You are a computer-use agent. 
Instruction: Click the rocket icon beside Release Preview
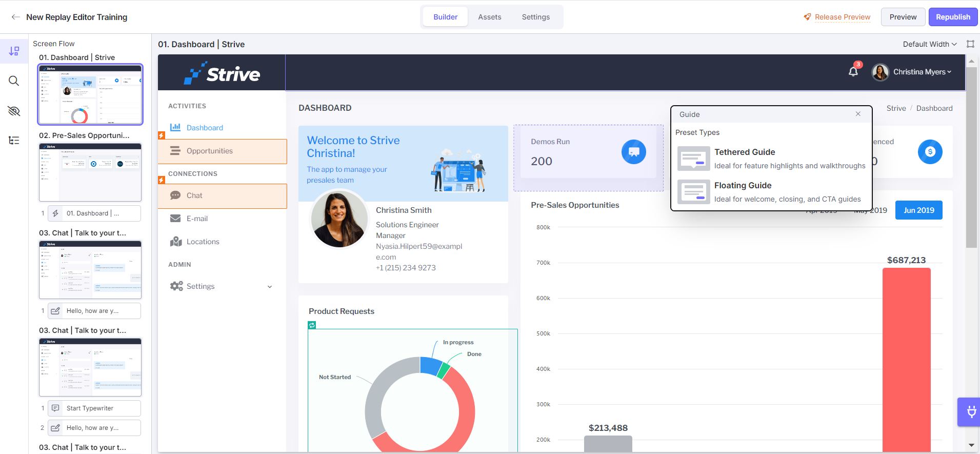coord(807,17)
